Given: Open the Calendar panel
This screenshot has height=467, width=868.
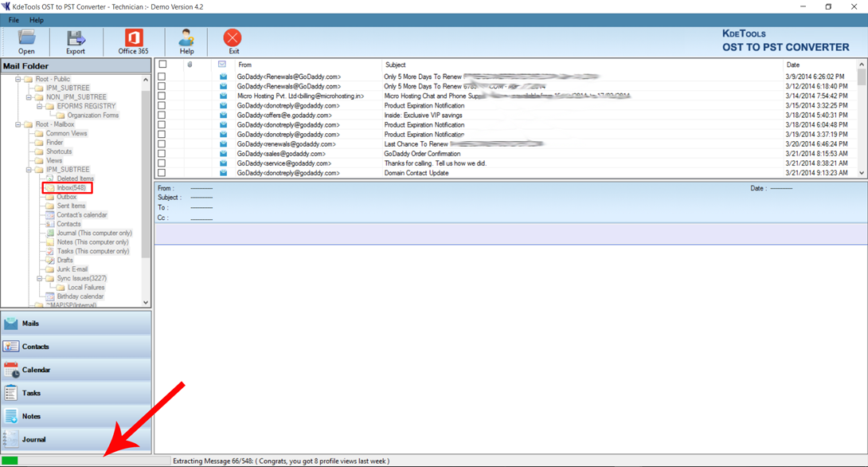Looking at the screenshot, I should (76, 370).
